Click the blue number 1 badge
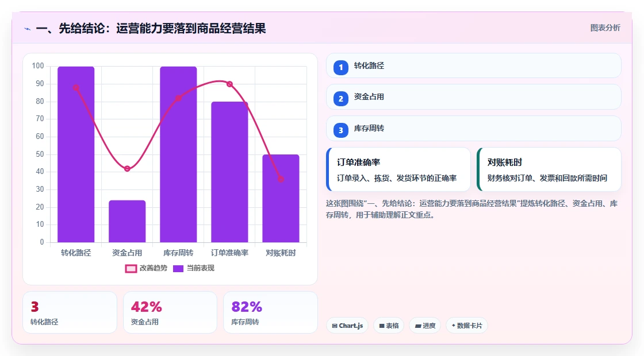The height and width of the screenshot is (356, 644). point(340,68)
